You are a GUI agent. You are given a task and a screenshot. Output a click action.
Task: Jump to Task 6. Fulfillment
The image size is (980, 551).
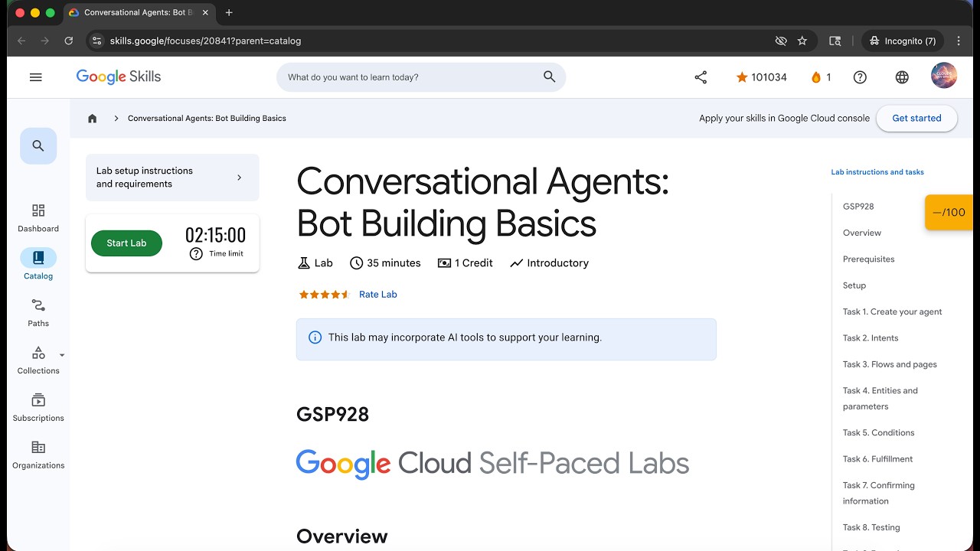(878, 459)
